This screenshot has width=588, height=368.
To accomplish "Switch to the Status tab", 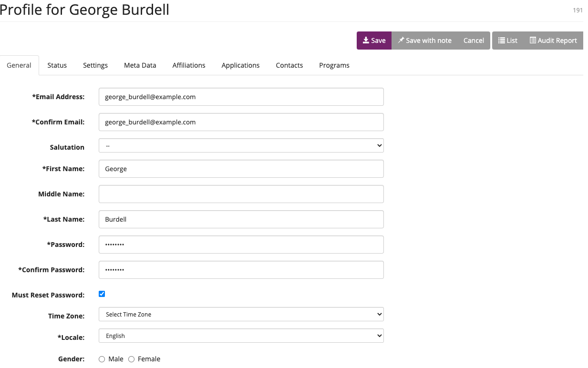I will 57,65.
